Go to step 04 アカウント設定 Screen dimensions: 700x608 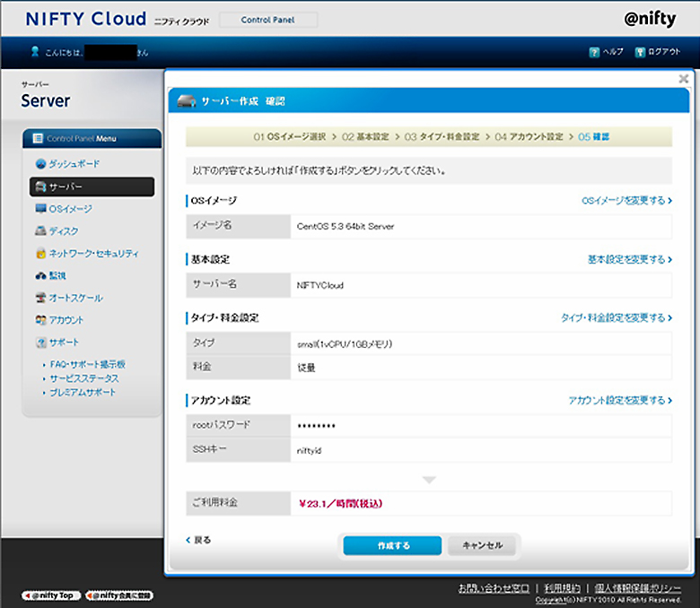coord(529,137)
